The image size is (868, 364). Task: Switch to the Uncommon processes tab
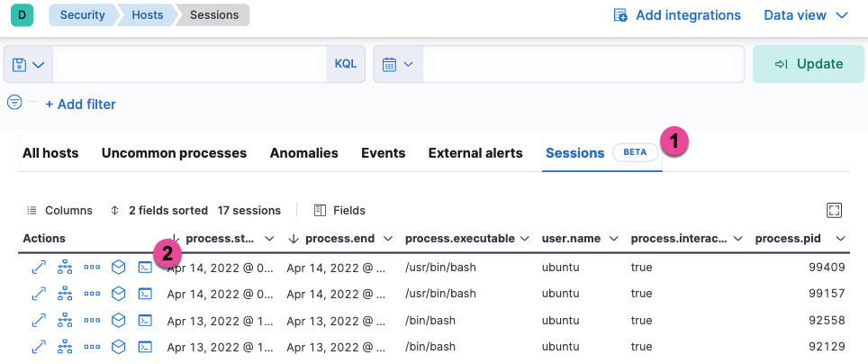tap(174, 153)
